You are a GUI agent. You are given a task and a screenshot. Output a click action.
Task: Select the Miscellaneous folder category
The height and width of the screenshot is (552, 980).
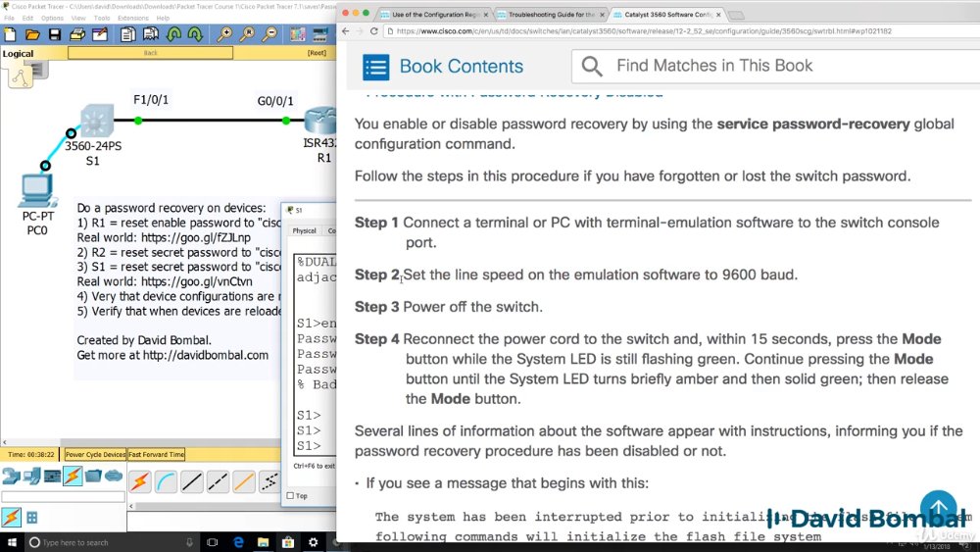(93, 477)
